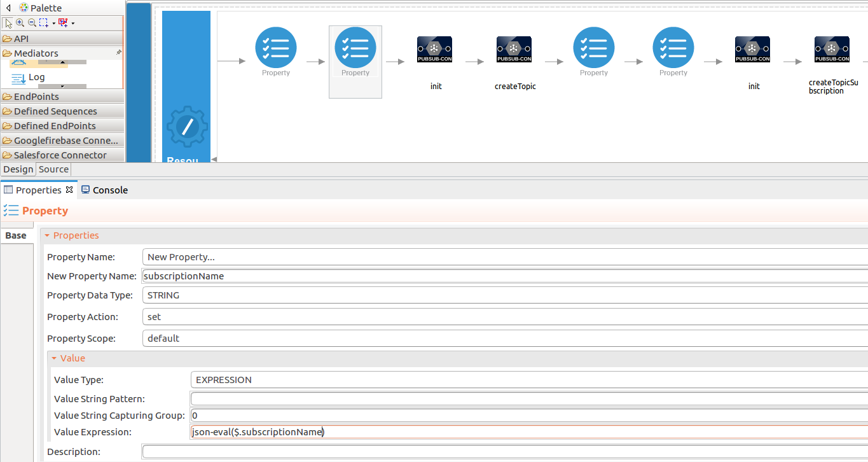Click the New Property Name field
868x462 pixels.
click(x=505, y=276)
